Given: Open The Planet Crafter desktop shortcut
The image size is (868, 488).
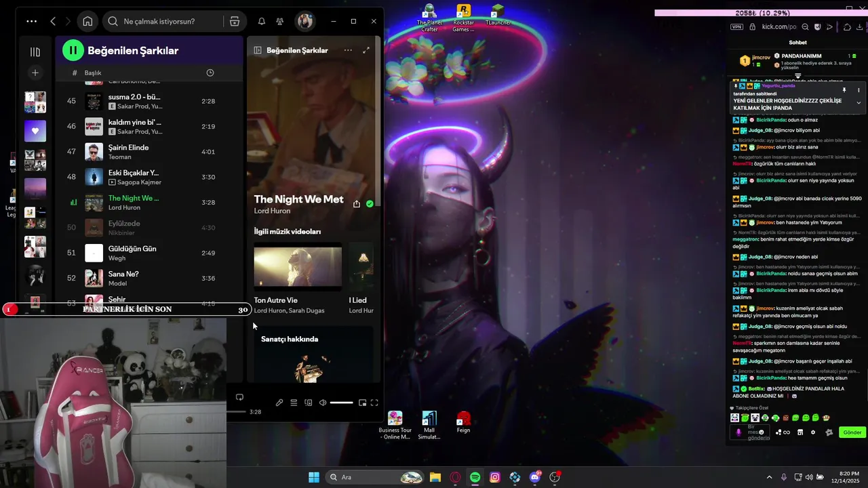Looking at the screenshot, I should coord(429,18).
